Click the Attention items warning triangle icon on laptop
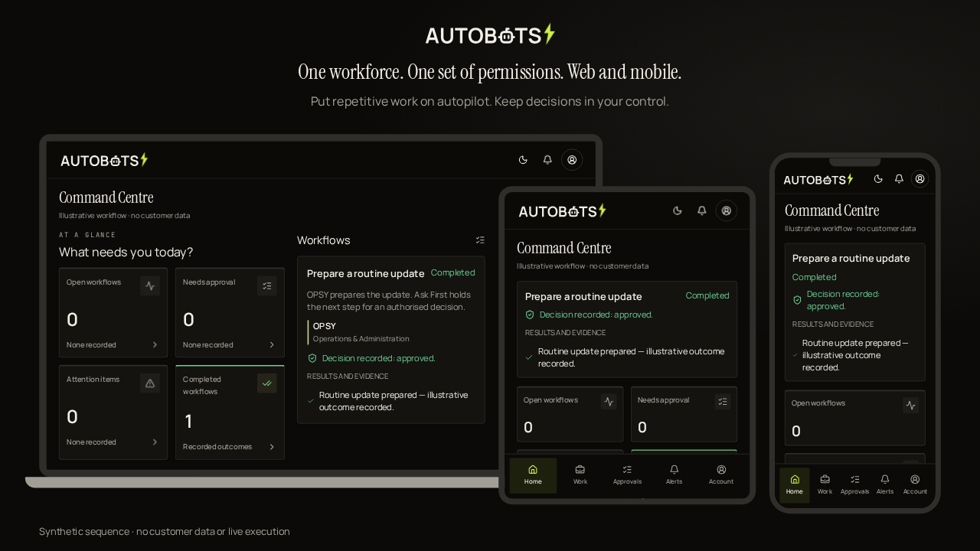The width and height of the screenshot is (980, 551). pyautogui.click(x=150, y=383)
